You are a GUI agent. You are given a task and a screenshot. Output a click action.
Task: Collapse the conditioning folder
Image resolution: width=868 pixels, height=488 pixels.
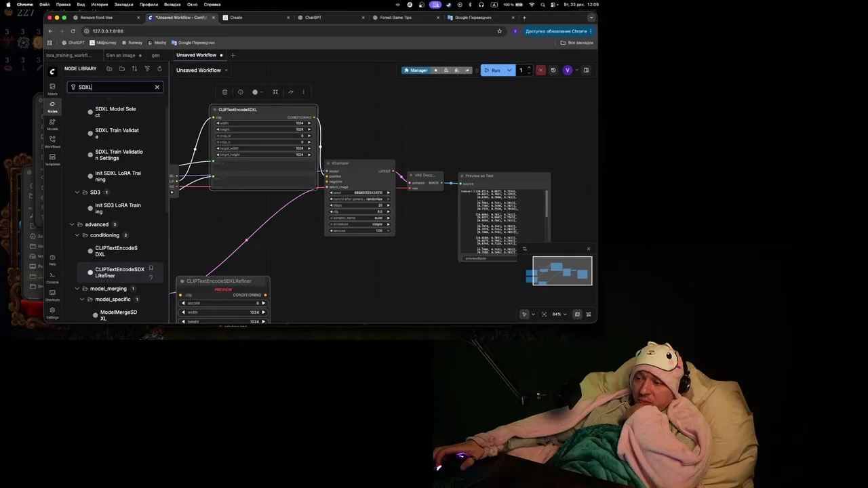tap(77, 235)
